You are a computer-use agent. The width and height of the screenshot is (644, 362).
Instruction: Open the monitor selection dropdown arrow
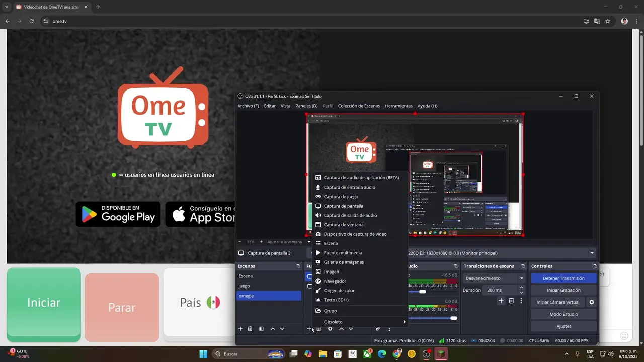pos(592,253)
